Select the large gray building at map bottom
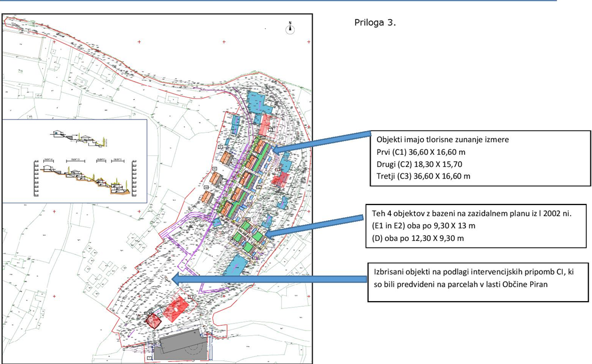Image resolution: width=592 pixels, height=364 pixels. point(180,344)
